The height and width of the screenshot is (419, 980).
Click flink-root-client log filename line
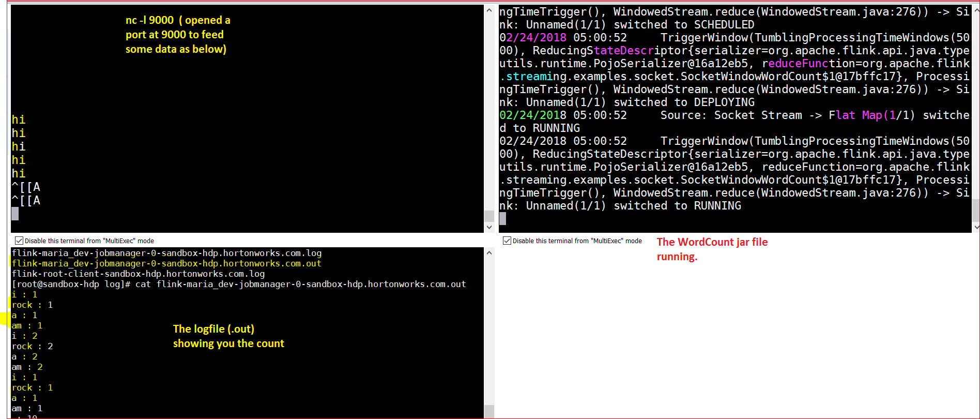pyautogui.click(x=138, y=274)
